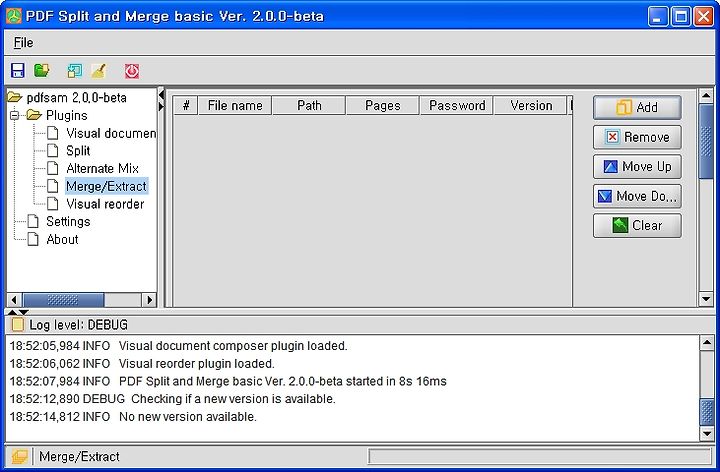Click the Save environment toolbar icon
Image resolution: width=720 pixels, height=472 pixels.
coord(17,71)
